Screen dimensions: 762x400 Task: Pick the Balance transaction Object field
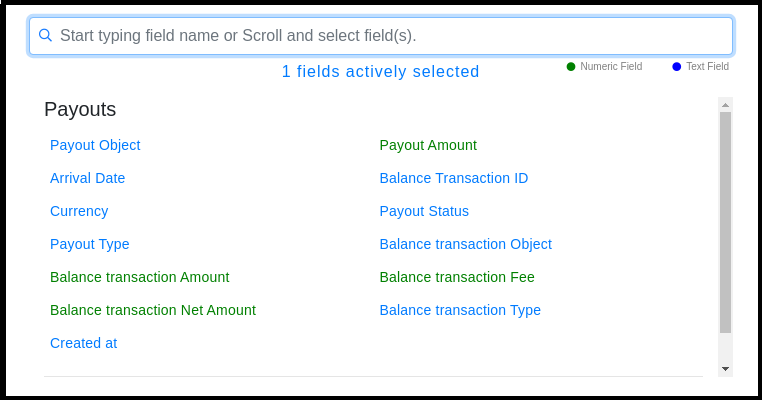tap(465, 244)
